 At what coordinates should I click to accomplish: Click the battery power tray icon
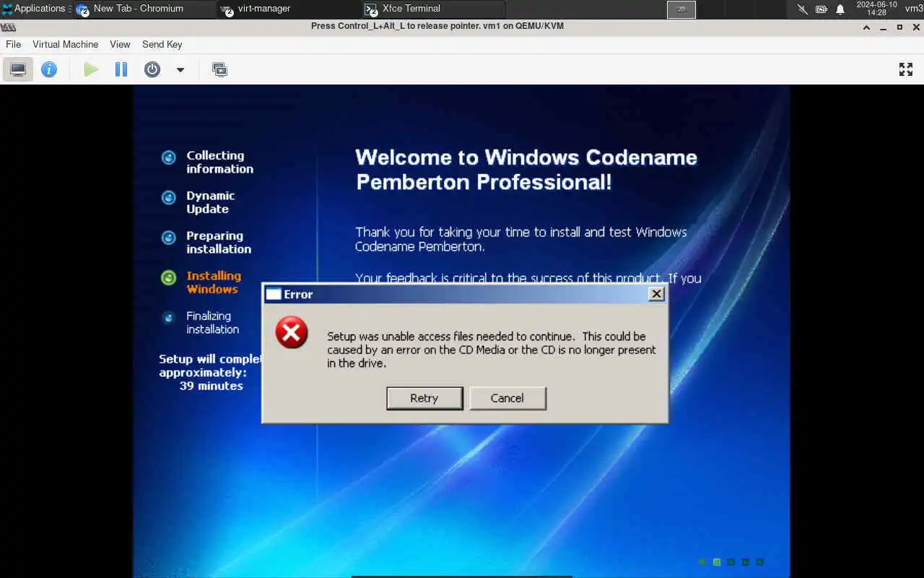pyautogui.click(x=821, y=9)
